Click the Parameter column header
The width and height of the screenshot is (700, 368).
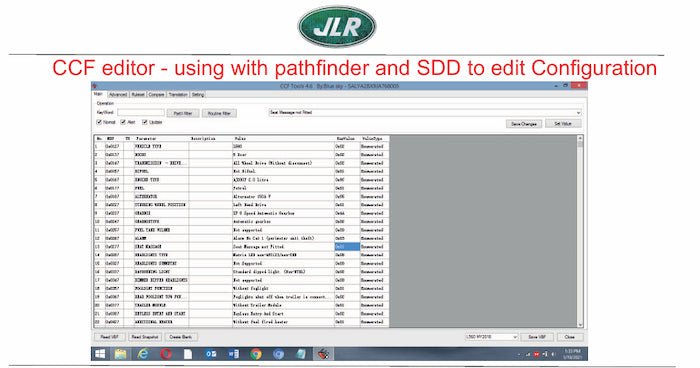[162, 138]
